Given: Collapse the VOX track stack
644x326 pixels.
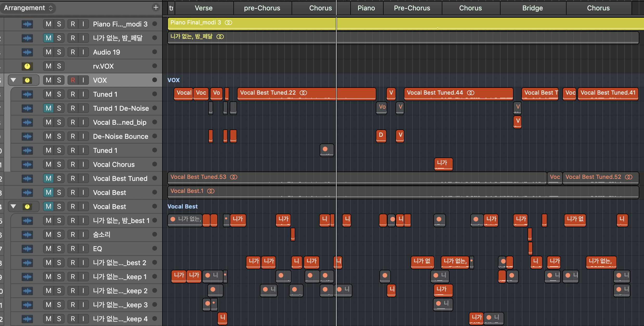Looking at the screenshot, I should (14, 80).
